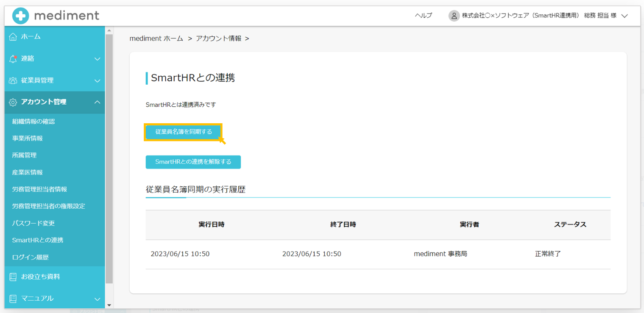Click the ヘルプ link in header

point(423,16)
